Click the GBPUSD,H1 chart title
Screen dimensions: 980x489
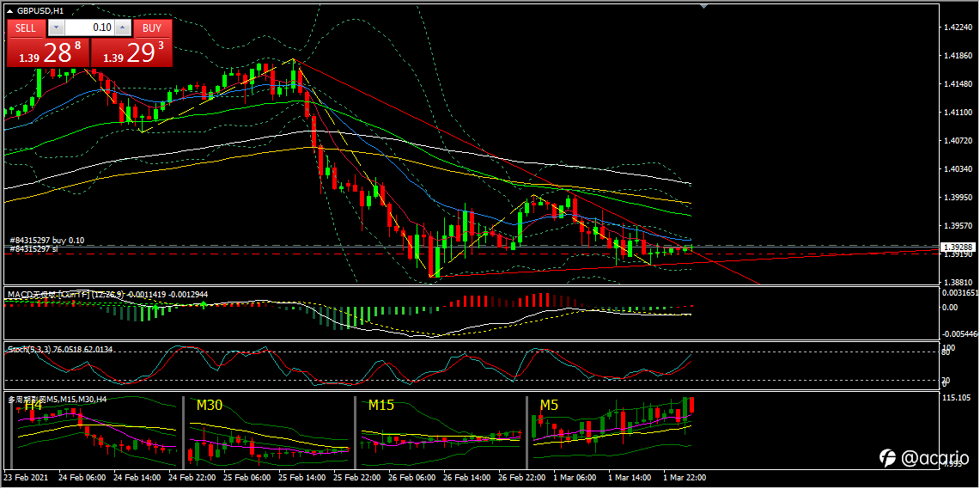coord(40,10)
